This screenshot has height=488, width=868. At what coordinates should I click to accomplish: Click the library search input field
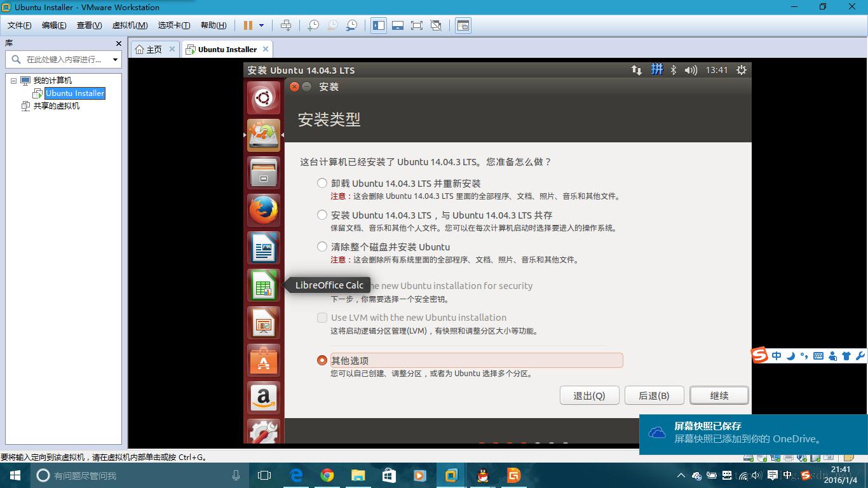(64, 60)
